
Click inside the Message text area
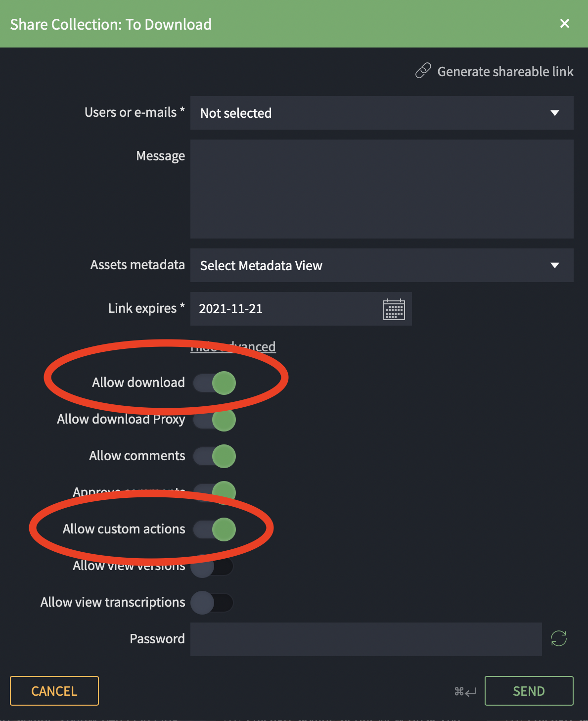pyautogui.click(x=381, y=189)
